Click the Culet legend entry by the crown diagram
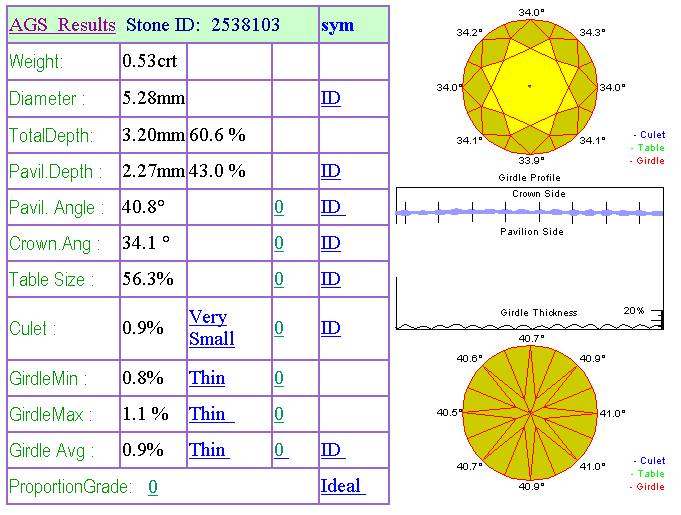Image resolution: width=681 pixels, height=515 pixels. coord(649,135)
